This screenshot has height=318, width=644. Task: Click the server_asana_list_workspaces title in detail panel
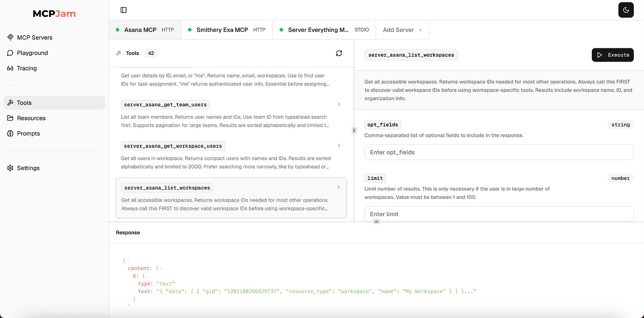click(411, 55)
